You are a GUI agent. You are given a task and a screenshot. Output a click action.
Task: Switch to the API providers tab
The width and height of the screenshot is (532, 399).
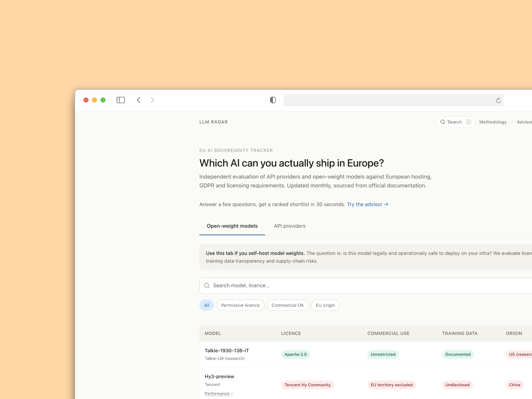tap(290, 226)
